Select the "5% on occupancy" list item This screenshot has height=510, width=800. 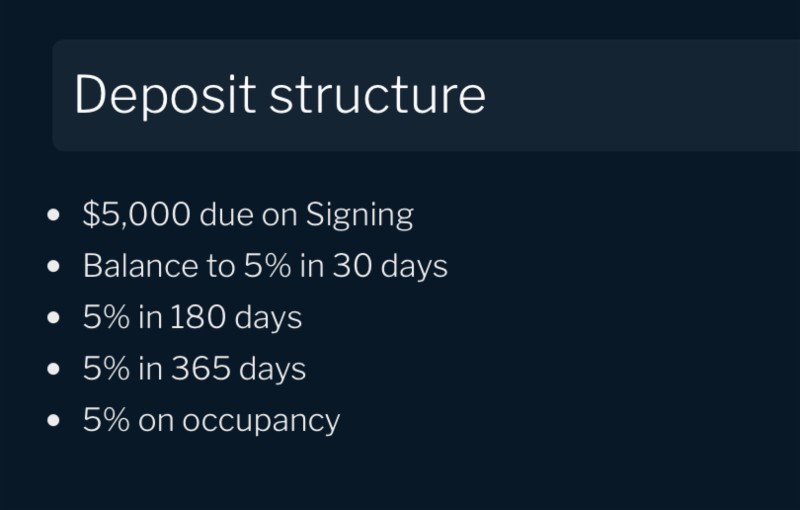coord(211,421)
